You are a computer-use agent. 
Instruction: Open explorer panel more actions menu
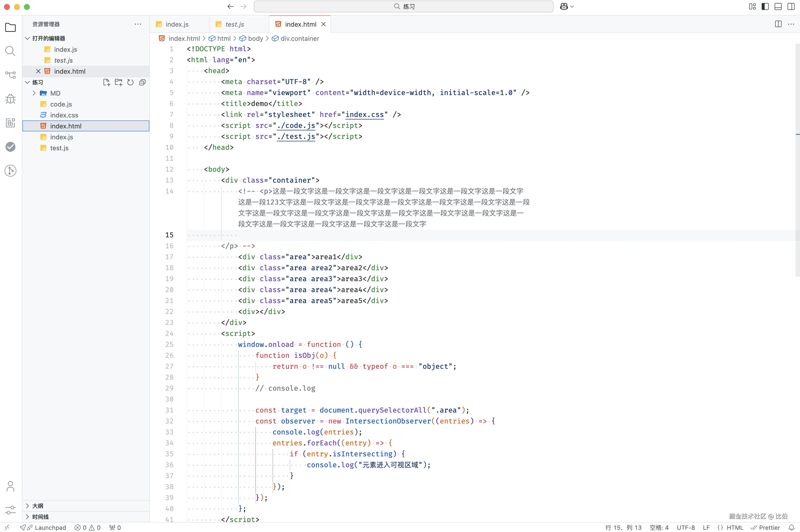(138, 24)
